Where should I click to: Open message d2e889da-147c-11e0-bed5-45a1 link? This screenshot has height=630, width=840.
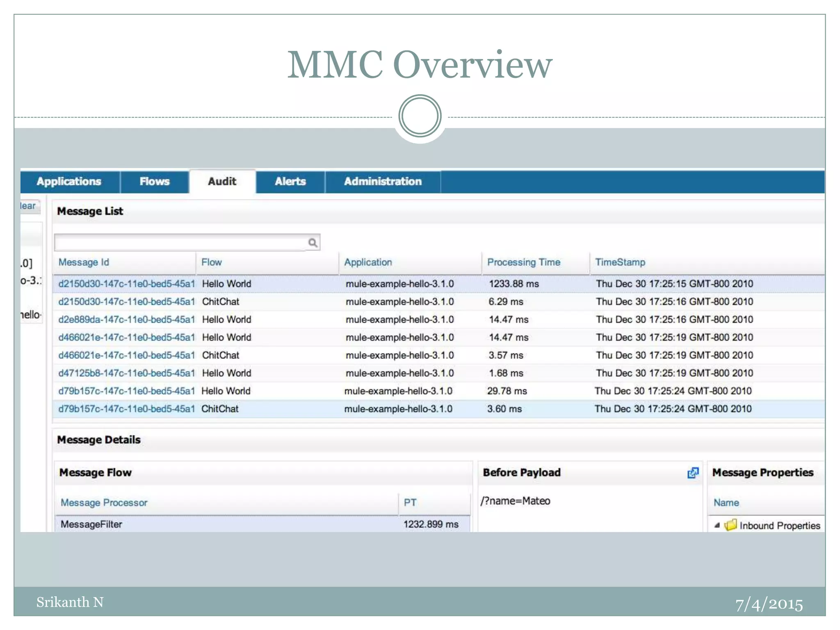[126, 320]
